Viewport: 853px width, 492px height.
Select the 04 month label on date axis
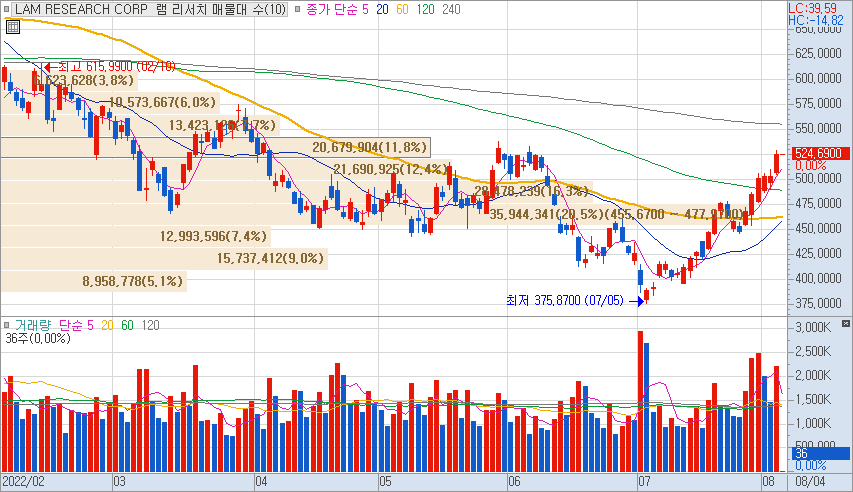click(261, 482)
